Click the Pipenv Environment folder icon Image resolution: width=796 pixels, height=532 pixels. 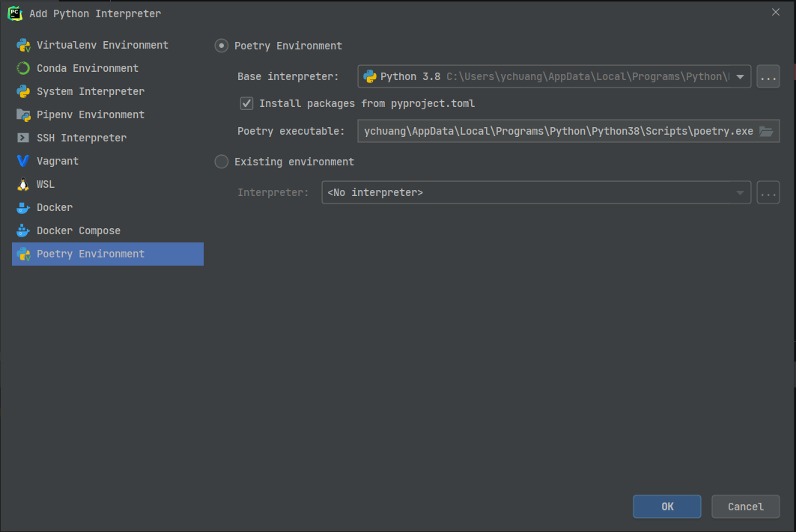23,114
